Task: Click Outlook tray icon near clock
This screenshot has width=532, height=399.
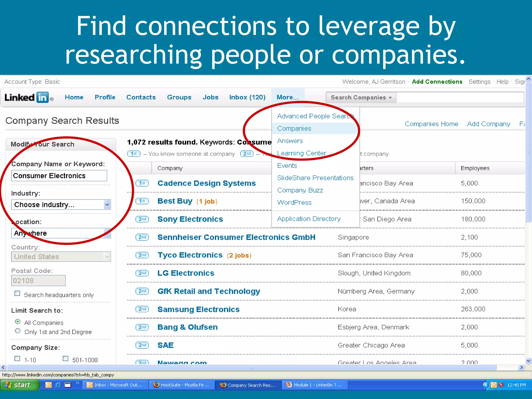Action: (x=494, y=385)
